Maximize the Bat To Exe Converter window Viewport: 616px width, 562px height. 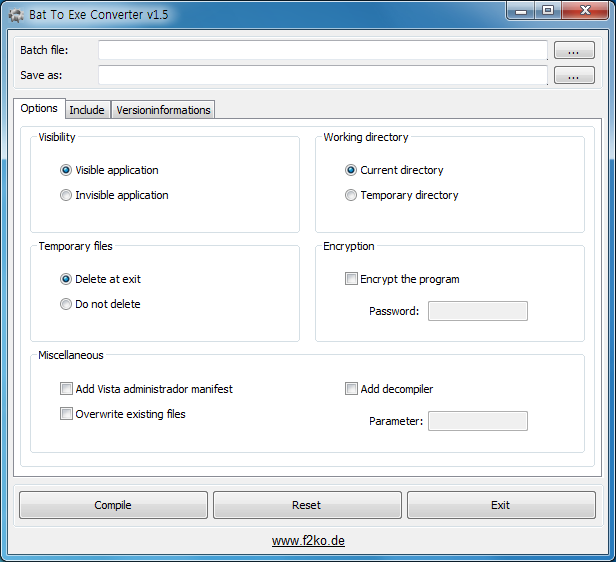548,11
